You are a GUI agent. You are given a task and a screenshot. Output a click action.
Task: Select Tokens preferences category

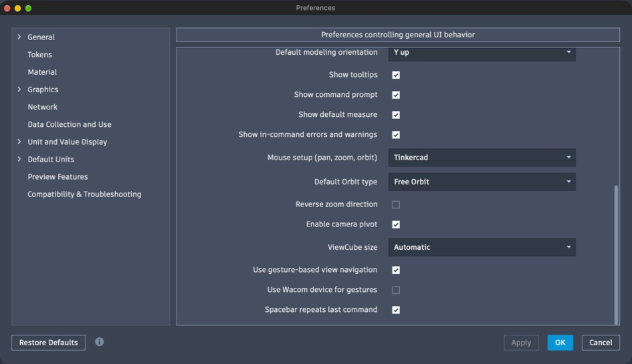(39, 54)
